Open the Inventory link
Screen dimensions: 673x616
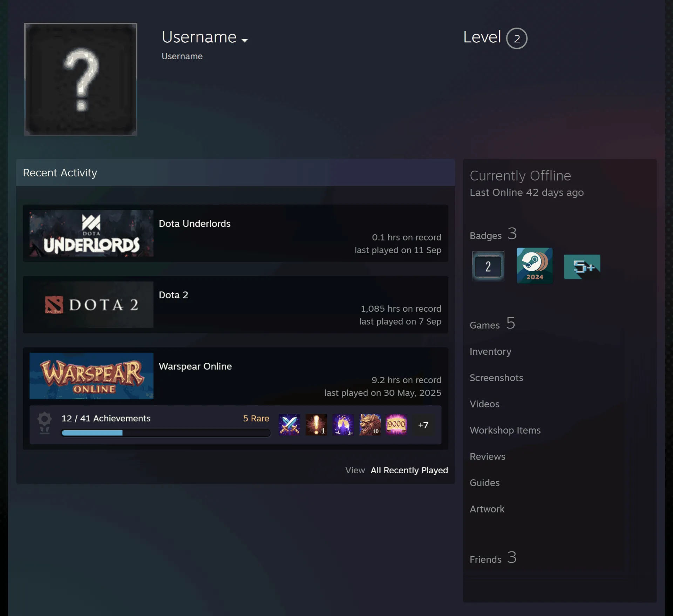(490, 351)
